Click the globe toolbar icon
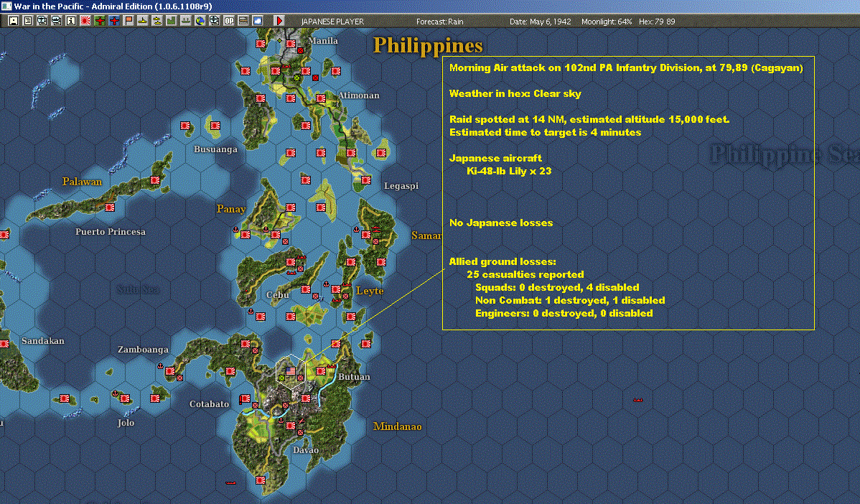860x504 pixels. pyautogui.click(x=200, y=21)
